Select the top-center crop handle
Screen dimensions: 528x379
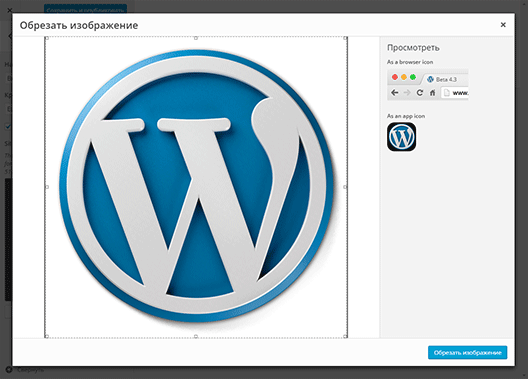196,38
